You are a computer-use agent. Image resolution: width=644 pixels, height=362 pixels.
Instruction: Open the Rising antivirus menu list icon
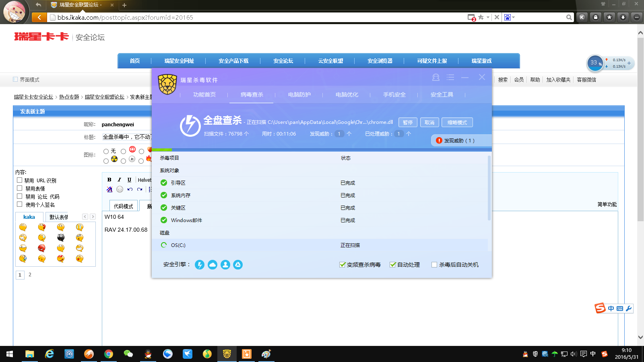450,77
